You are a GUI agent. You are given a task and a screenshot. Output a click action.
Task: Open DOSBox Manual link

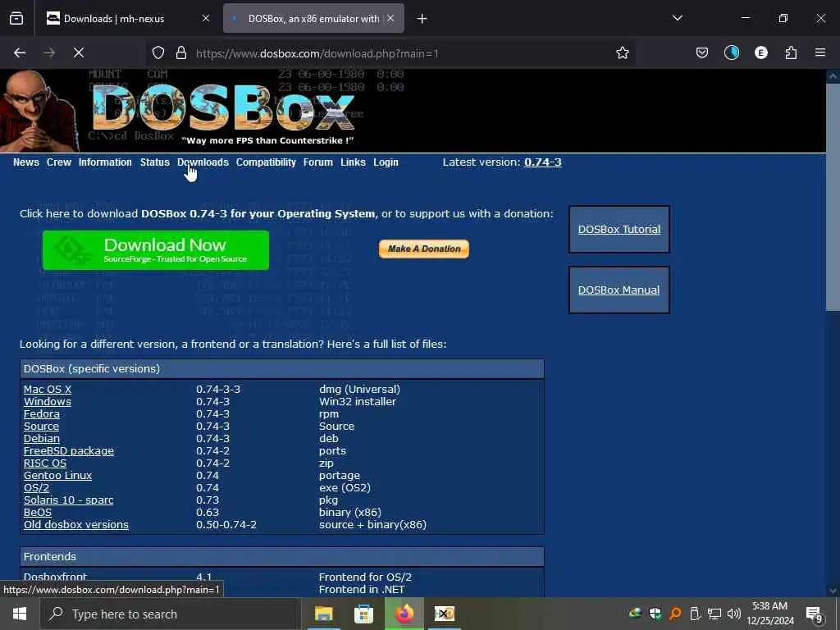point(619,290)
